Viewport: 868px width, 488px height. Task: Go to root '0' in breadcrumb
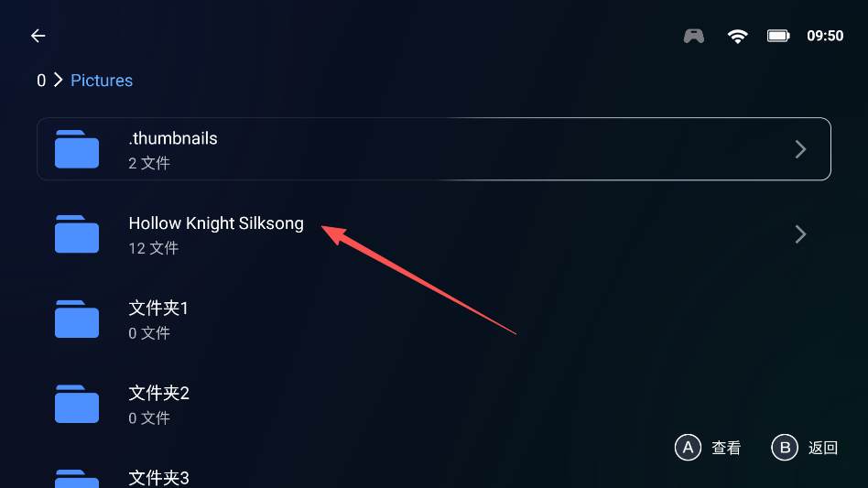coord(41,81)
